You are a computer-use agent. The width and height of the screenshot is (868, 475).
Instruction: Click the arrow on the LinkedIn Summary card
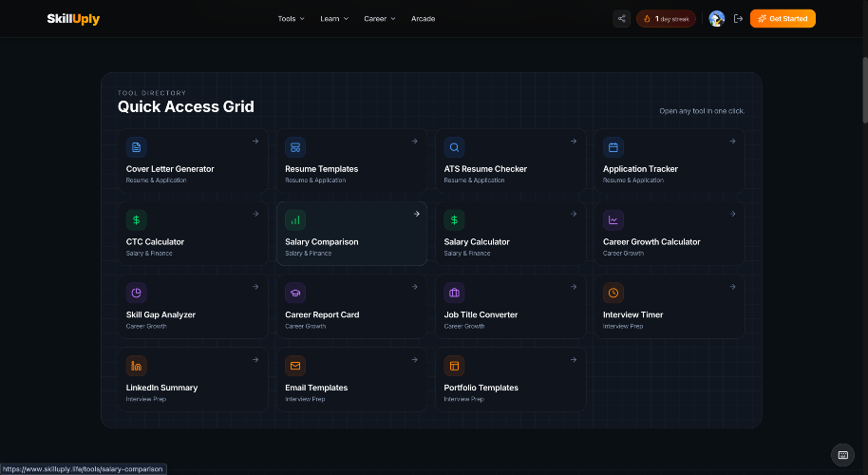point(255,359)
